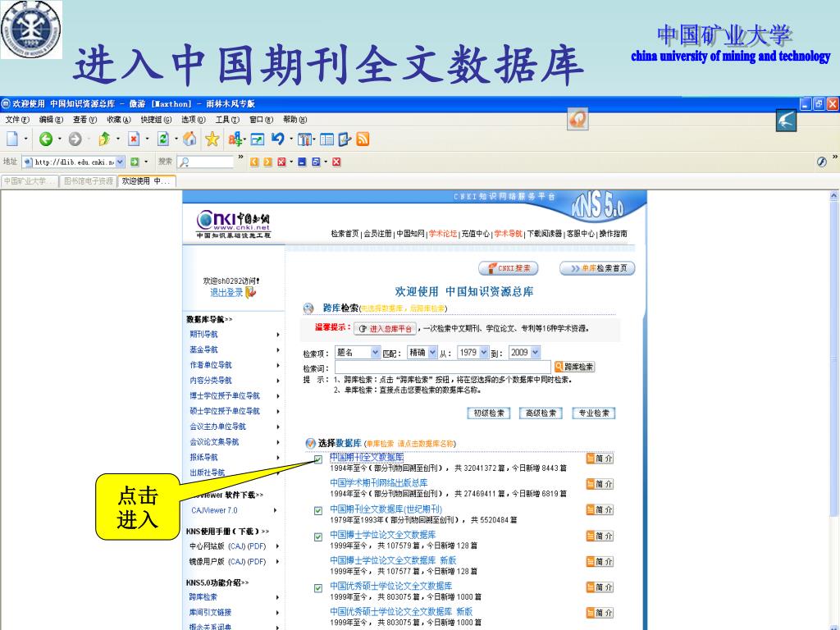The width and height of the screenshot is (840, 630).
Task: Stop loading with the red X page icon
Action: 134,139
